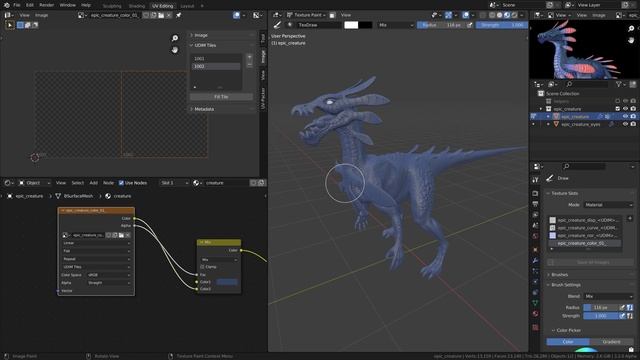Viewport: 640px width, 360px height.
Task: Click the radius pressure sensitivity icon in the top bar
Action: [x=469, y=25]
